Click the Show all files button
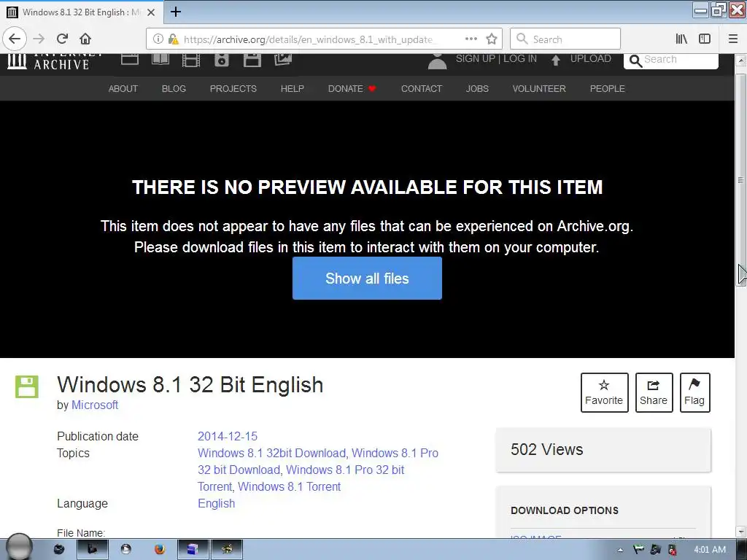747x560 pixels. tap(368, 278)
